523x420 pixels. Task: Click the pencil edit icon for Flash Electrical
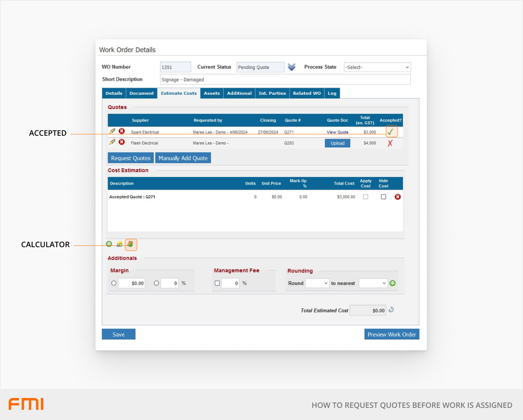[x=112, y=142]
